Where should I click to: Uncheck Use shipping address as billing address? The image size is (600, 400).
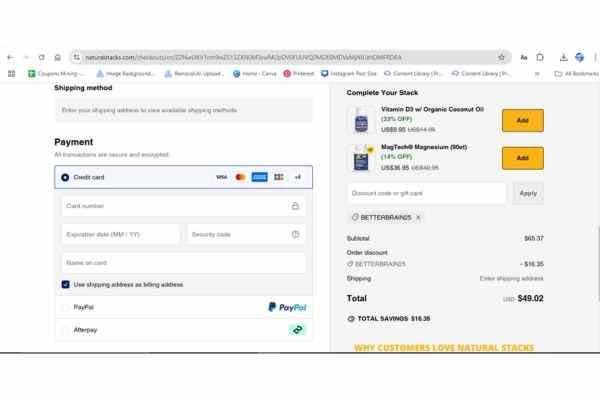(65, 284)
